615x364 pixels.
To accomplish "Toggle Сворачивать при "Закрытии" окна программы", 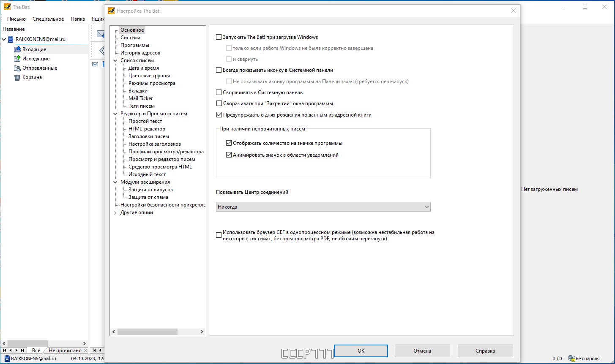I will (219, 103).
